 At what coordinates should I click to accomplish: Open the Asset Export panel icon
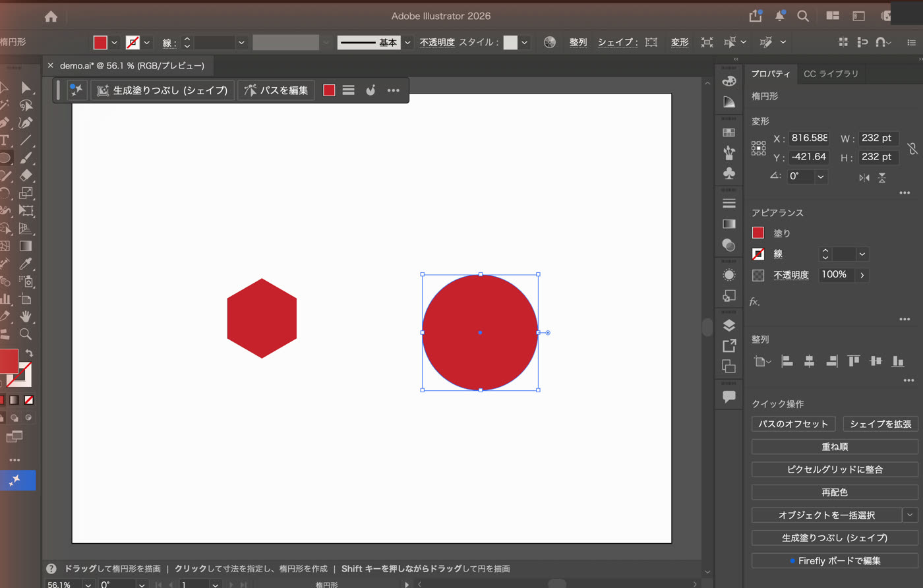[x=729, y=345]
